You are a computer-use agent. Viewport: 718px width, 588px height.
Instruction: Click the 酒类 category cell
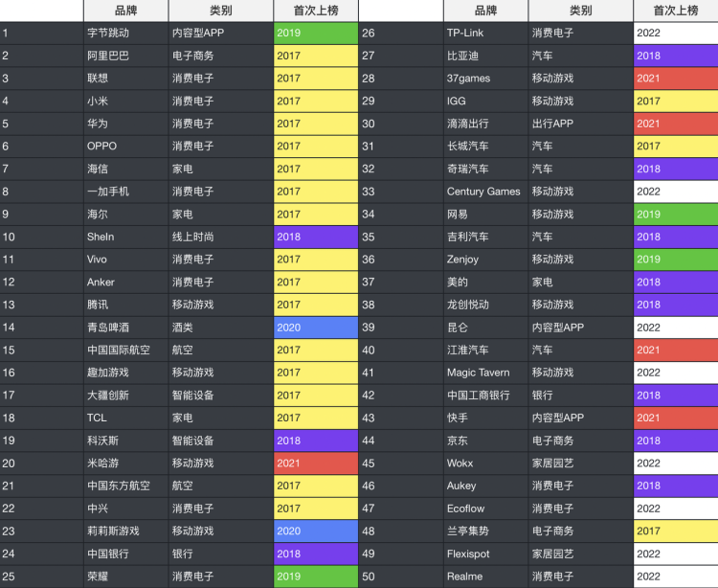point(221,328)
